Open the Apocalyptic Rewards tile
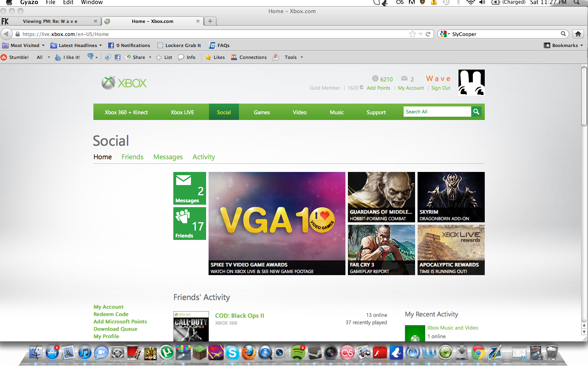The image size is (588, 366). [451, 250]
